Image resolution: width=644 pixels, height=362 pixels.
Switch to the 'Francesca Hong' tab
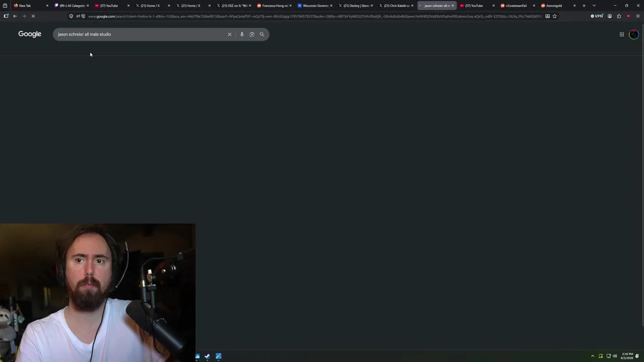coord(275,6)
